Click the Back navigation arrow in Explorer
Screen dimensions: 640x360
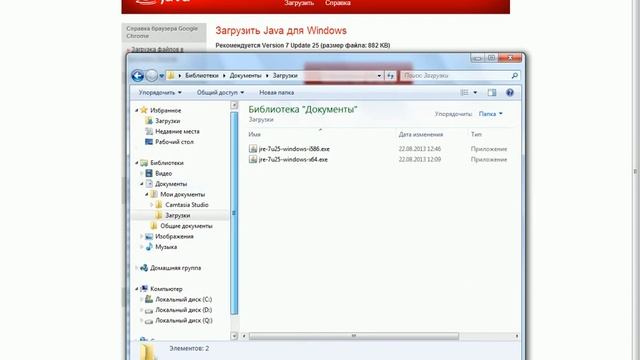138,76
